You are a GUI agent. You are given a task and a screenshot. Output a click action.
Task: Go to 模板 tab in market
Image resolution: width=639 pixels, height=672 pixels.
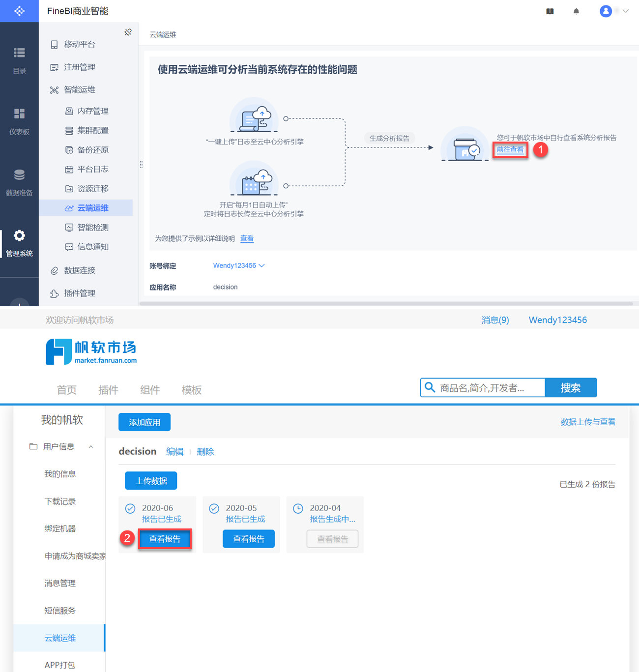tap(192, 390)
